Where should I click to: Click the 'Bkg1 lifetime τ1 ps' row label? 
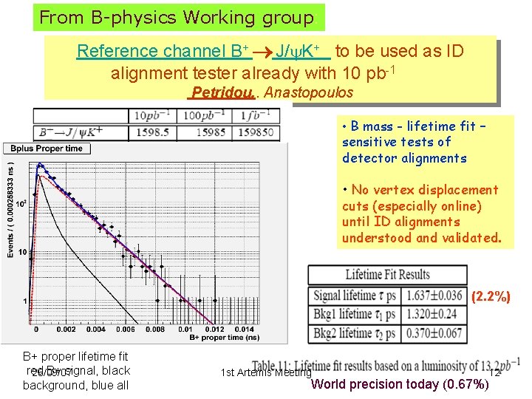355,315
